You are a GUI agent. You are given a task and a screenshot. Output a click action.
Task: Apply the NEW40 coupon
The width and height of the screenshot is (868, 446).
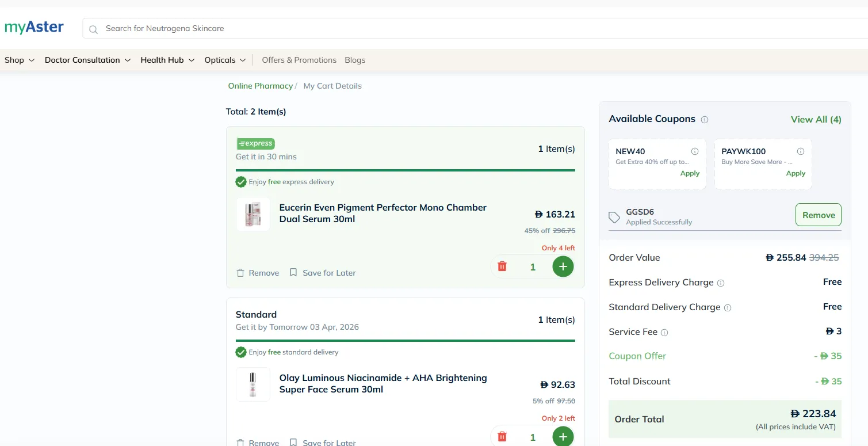[x=690, y=173]
